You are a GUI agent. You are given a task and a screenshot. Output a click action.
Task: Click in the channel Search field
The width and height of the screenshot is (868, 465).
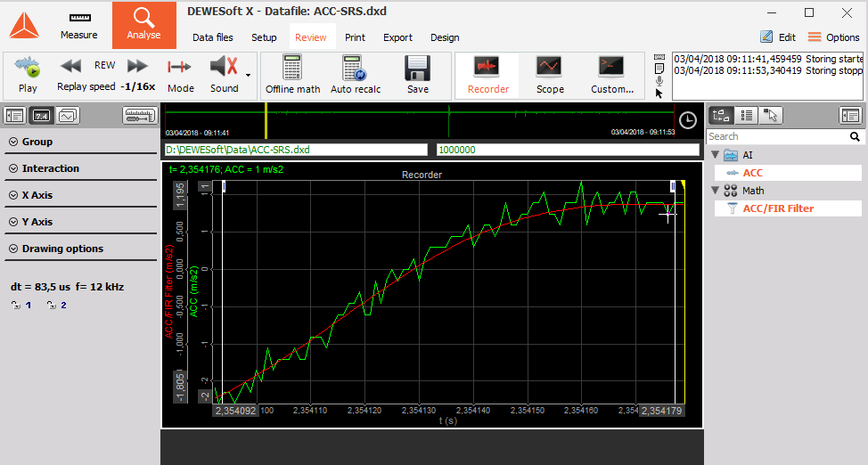pos(777,136)
